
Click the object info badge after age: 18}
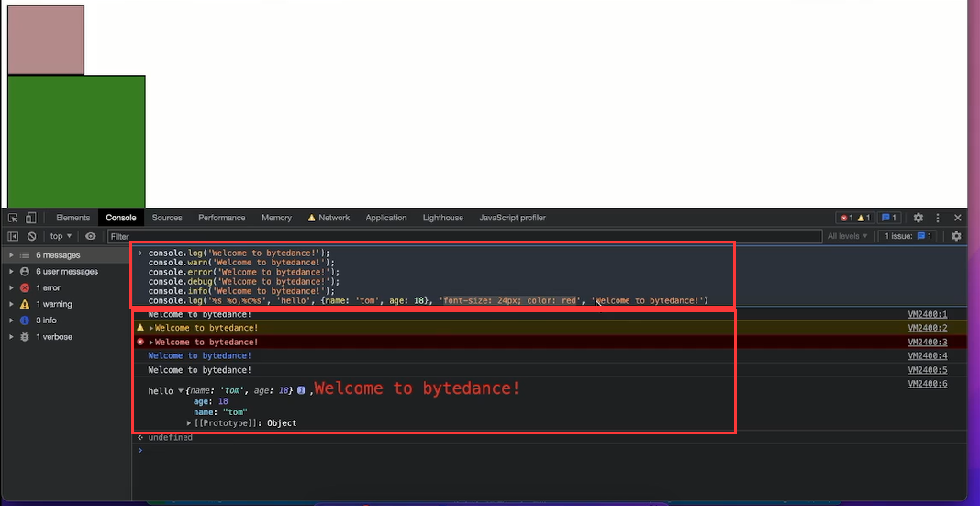tap(301, 390)
